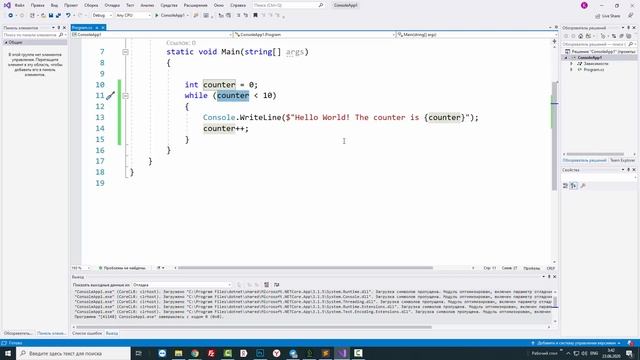The height and width of the screenshot is (360, 640).
Task: Click the screwdriver quick actions icon
Action: click(110, 96)
